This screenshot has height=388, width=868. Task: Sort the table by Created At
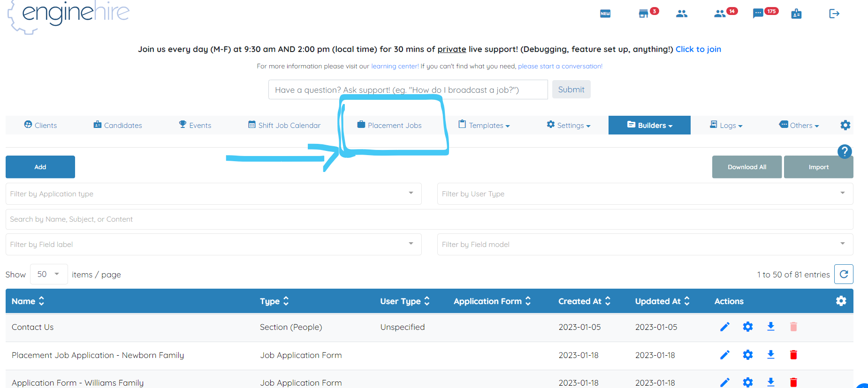584,301
